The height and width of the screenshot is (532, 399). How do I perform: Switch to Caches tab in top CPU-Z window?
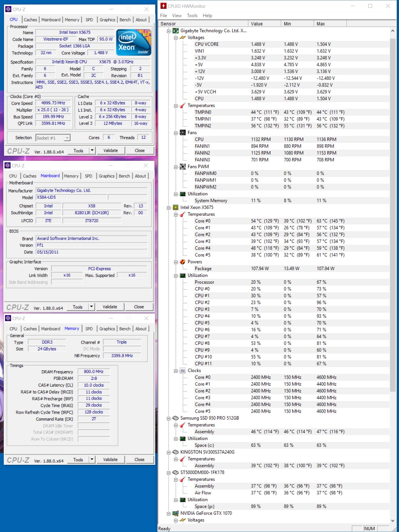click(30, 20)
